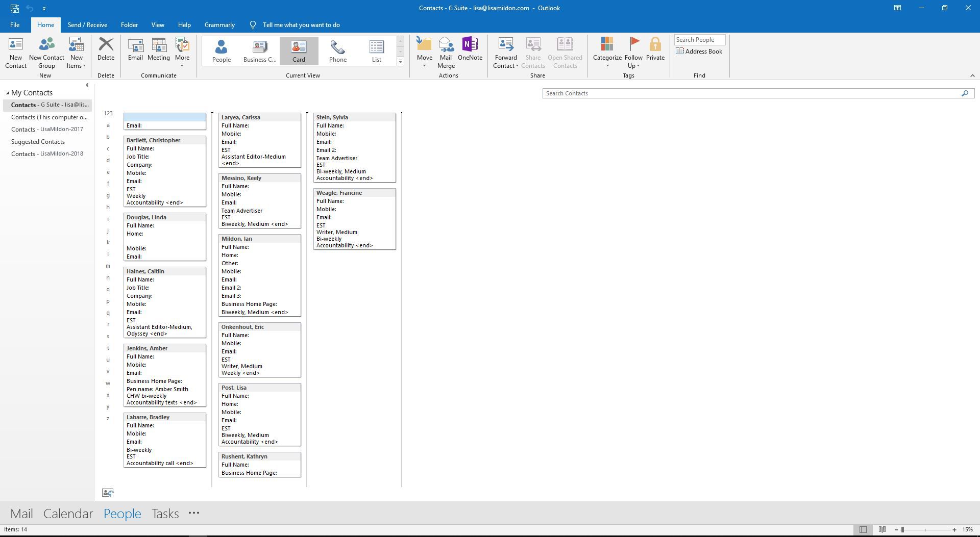Open the Folder tab
980x537 pixels.
pos(129,25)
